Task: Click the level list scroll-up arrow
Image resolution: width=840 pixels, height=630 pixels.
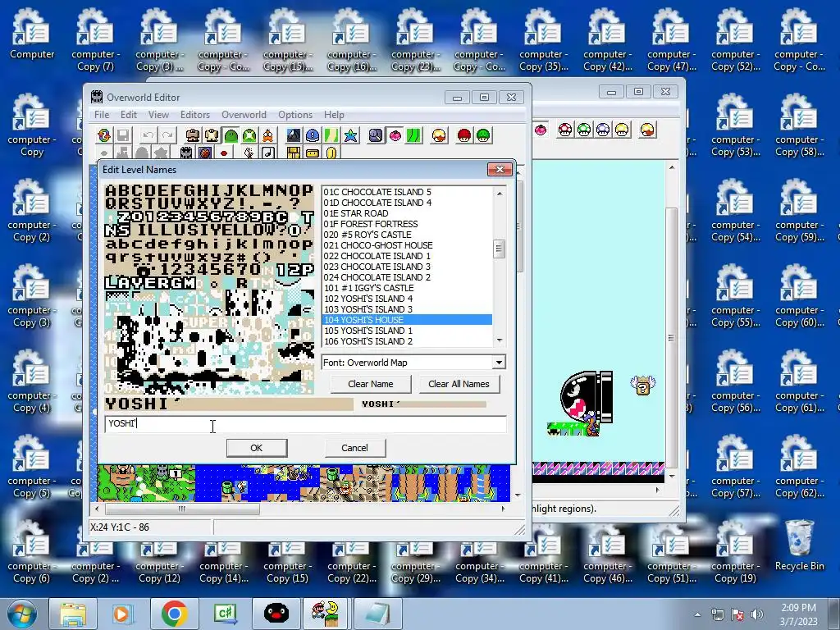Action: click(x=500, y=194)
